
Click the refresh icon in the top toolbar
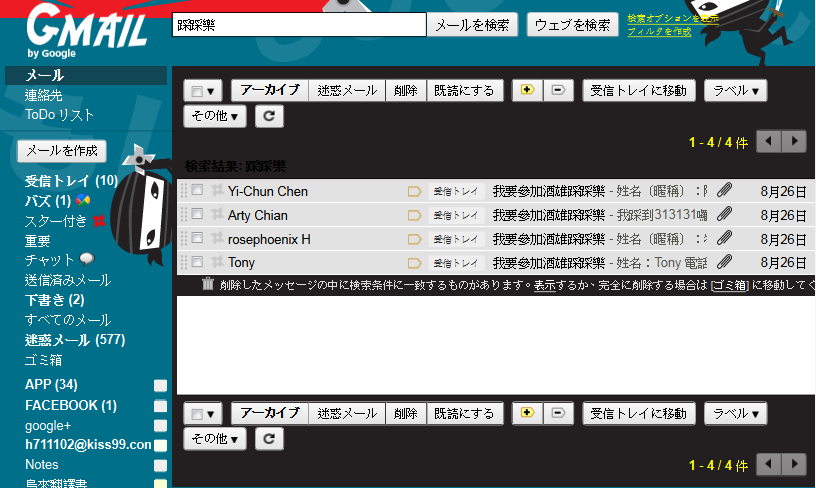pos(270,116)
